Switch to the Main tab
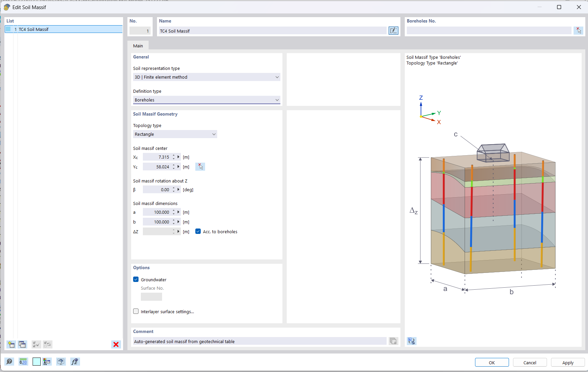Screen dimensions: 588x372 point(138,46)
